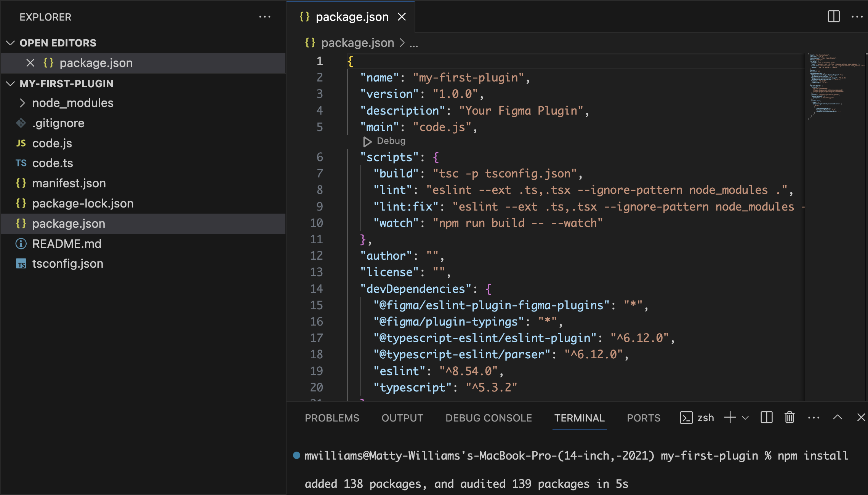Click the "devDependencies" key
This screenshot has height=495, width=868.
point(416,289)
